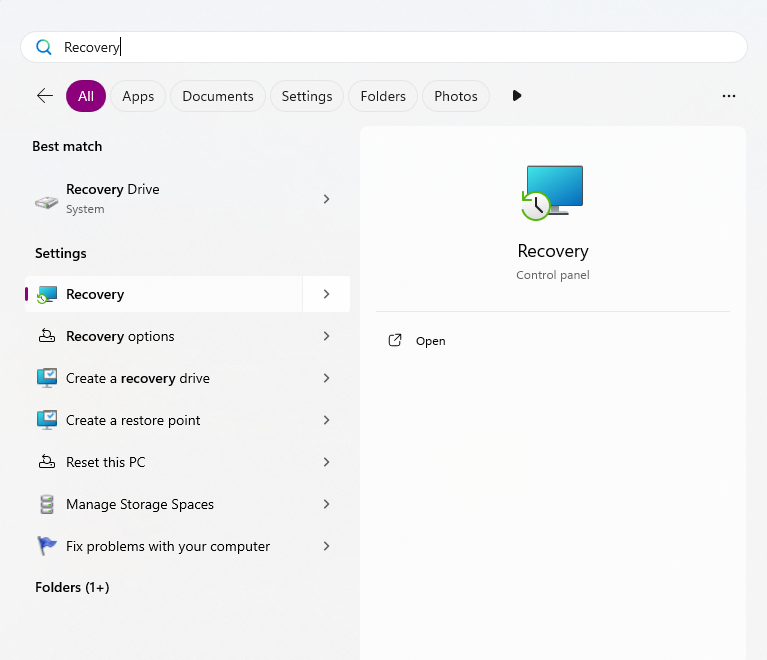Expand the Recovery result chevron
Image resolution: width=767 pixels, height=660 pixels.
coord(326,294)
